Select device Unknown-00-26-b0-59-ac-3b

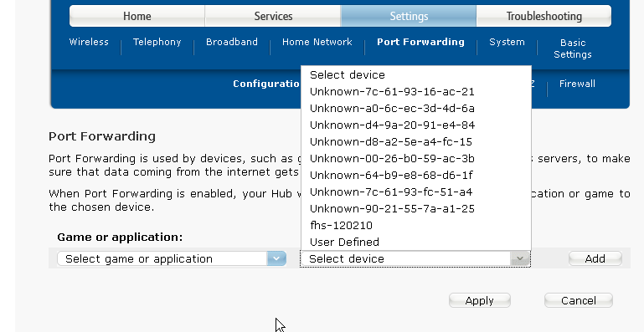(x=416, y=158)
